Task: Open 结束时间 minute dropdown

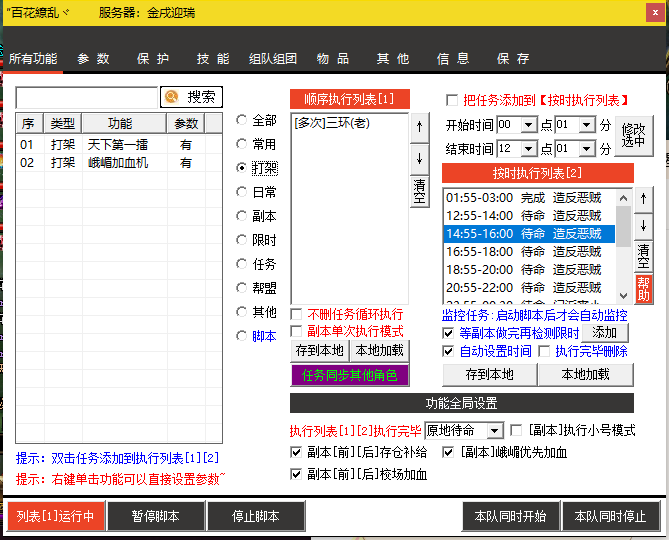Action: click(x=587, y=149)
